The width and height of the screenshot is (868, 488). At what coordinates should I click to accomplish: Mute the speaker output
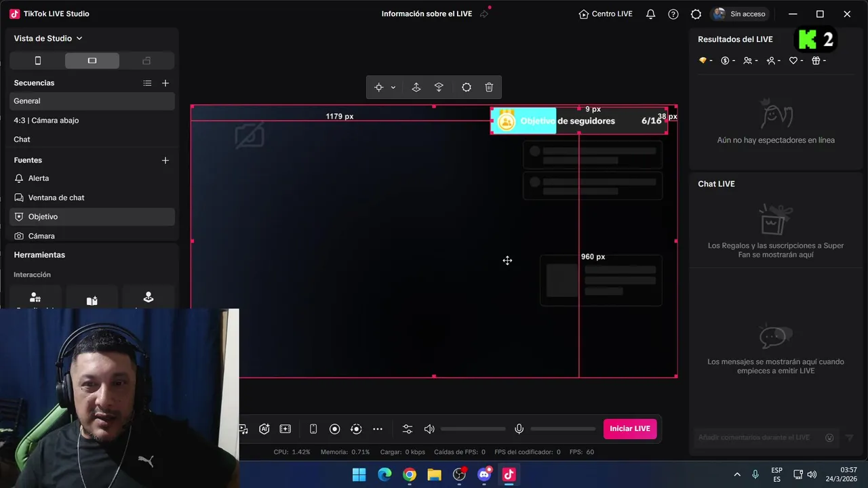(x=429, y=429)
